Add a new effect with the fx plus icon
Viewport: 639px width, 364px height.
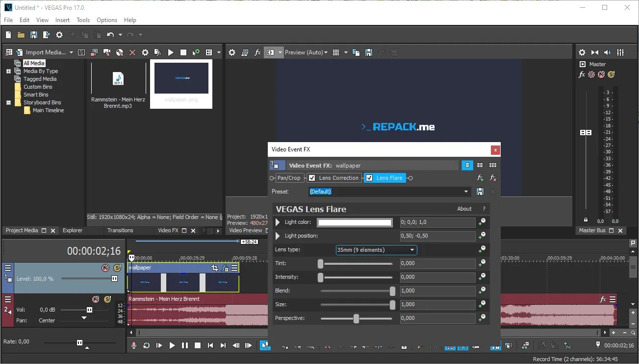[480, 178]
